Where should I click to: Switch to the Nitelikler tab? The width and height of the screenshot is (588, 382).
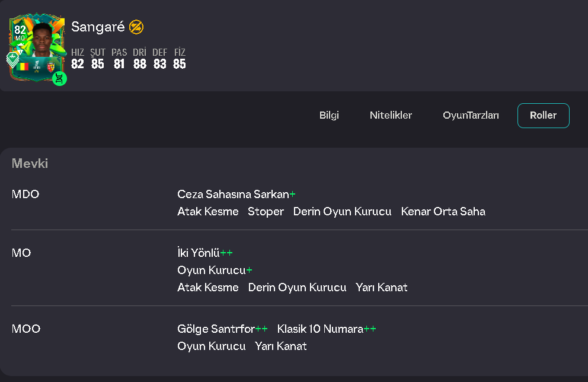[x=391, y=115]
